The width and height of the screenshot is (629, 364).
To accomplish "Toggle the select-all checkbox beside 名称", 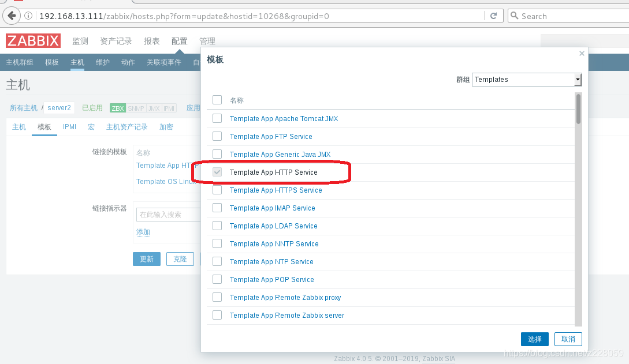I will [x=217, y=100].
